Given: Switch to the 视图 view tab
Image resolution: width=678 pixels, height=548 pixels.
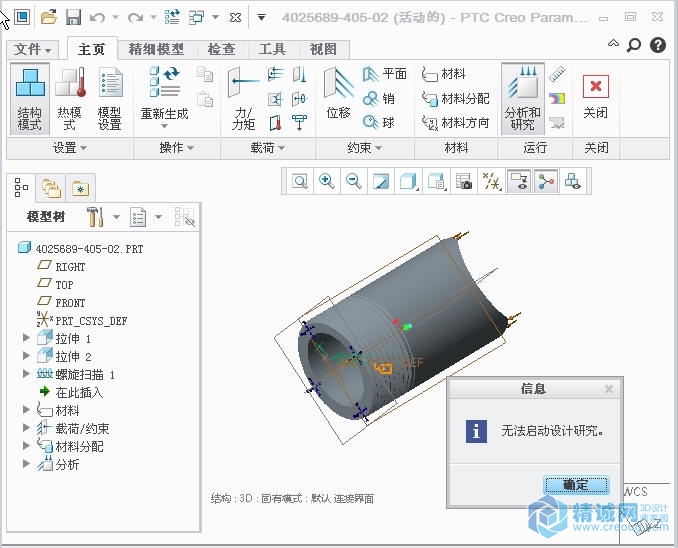Looking at the screenshot, I should 323,49.
